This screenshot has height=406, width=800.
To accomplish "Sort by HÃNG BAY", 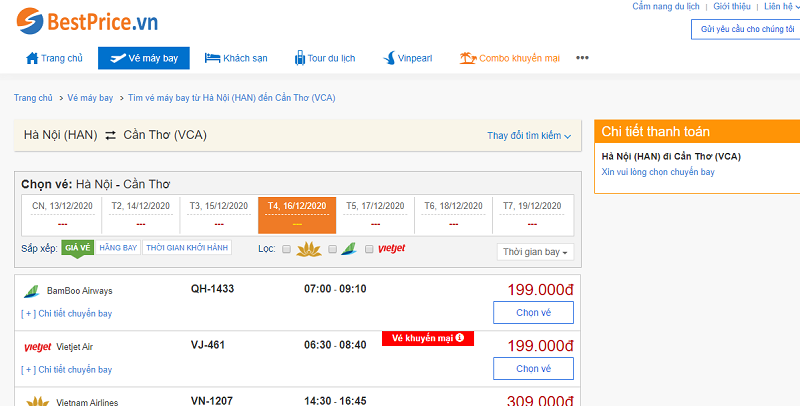I will pyautogui.click(x=118, y=248).
